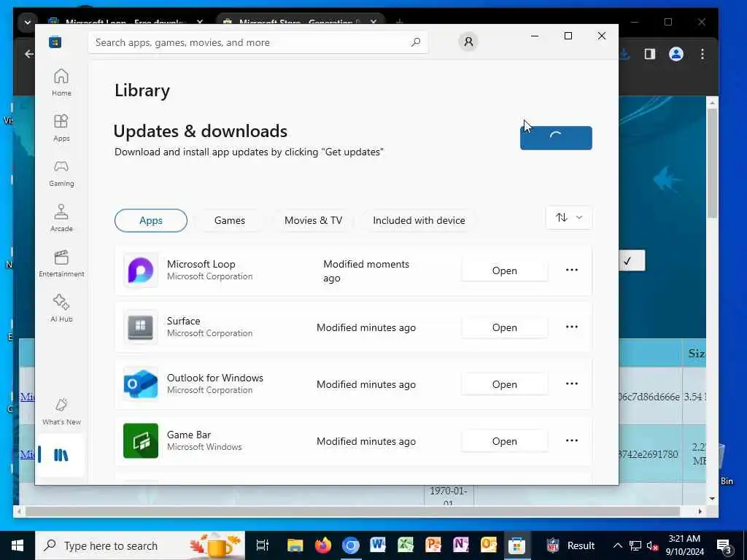The height and width of the screenshot is (560, 747).
Task: Open the Entertainment section
Action: (61, 263)
